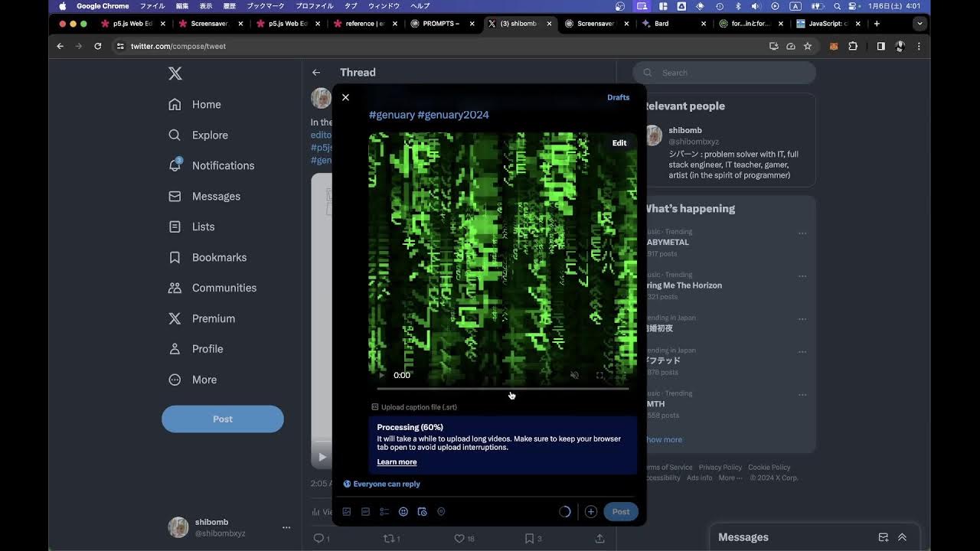Open a new Chrome tab
The width and height of the screenshot is (980, 551).
tap(877, 24)
